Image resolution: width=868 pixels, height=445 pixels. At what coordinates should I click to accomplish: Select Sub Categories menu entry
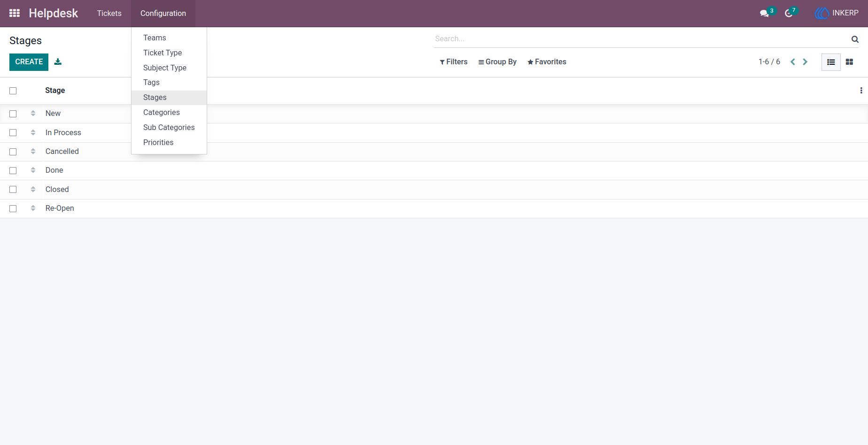[169, 127]
